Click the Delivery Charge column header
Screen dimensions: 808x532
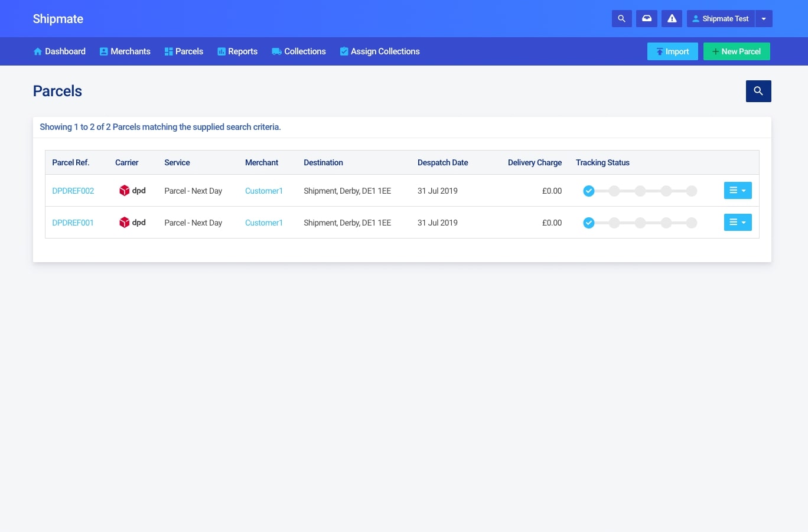(535, 162)
